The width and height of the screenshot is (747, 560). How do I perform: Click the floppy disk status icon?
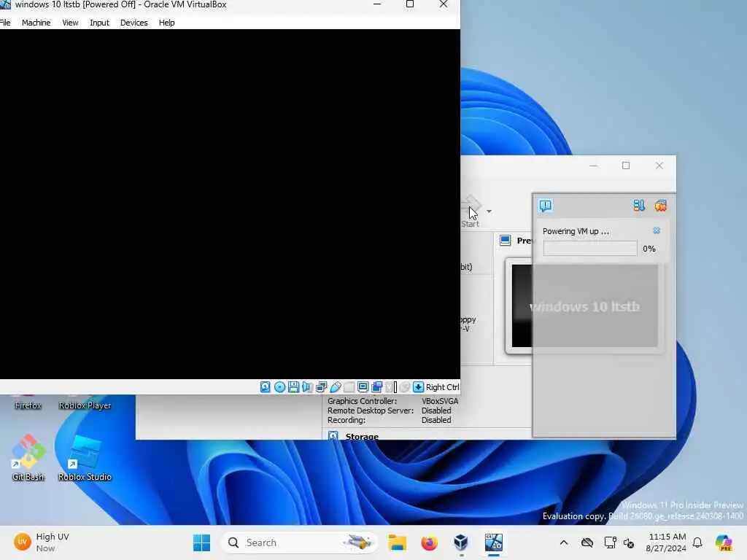tap(293, 387)
